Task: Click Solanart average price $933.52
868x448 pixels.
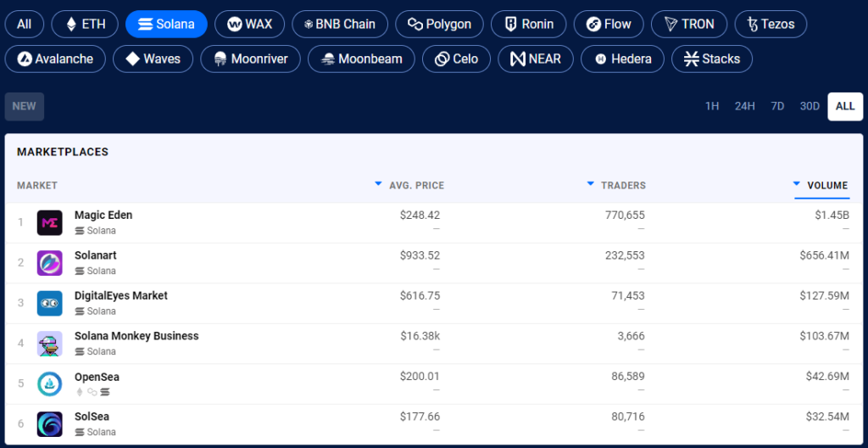Action: 420,255
